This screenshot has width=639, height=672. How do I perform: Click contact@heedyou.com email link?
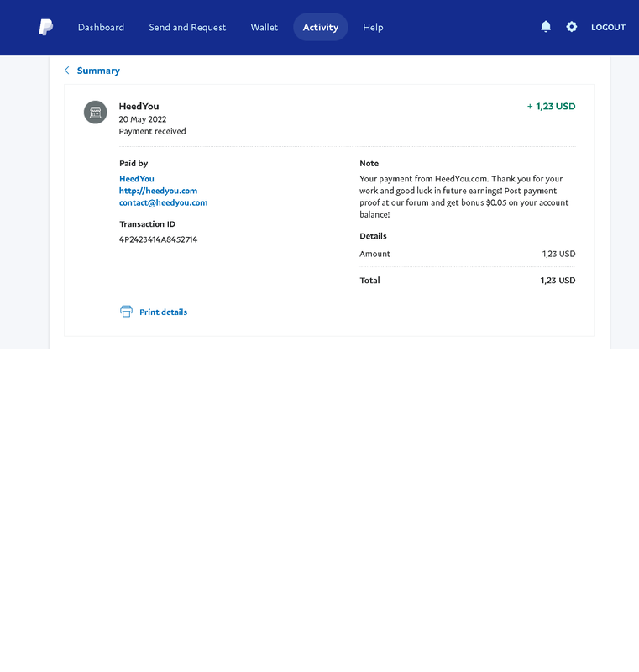pyautogui.click(x=163, y=202)
